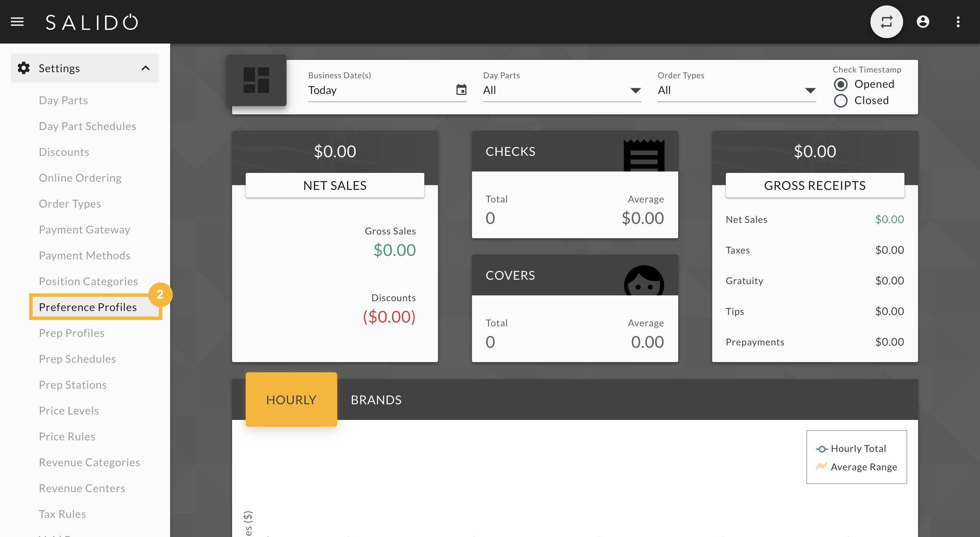Open Prep Profiles settings
The image size is (980, 537).
(71, 333)
